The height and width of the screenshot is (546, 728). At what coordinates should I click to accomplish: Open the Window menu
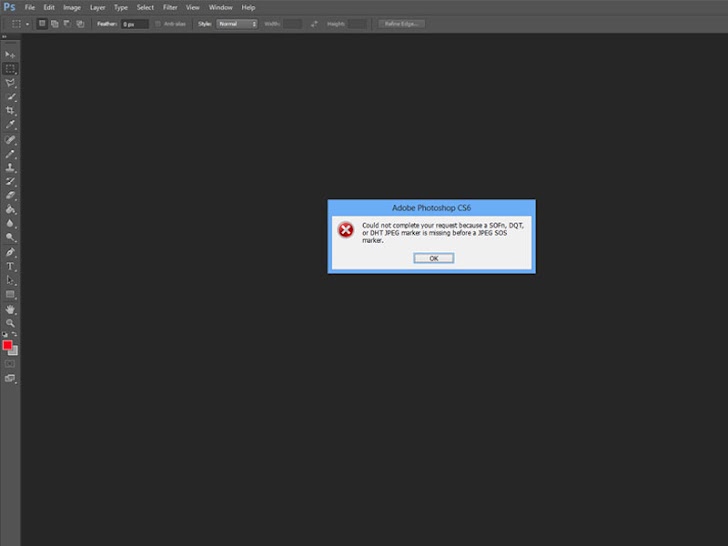[x=221, y=7]
